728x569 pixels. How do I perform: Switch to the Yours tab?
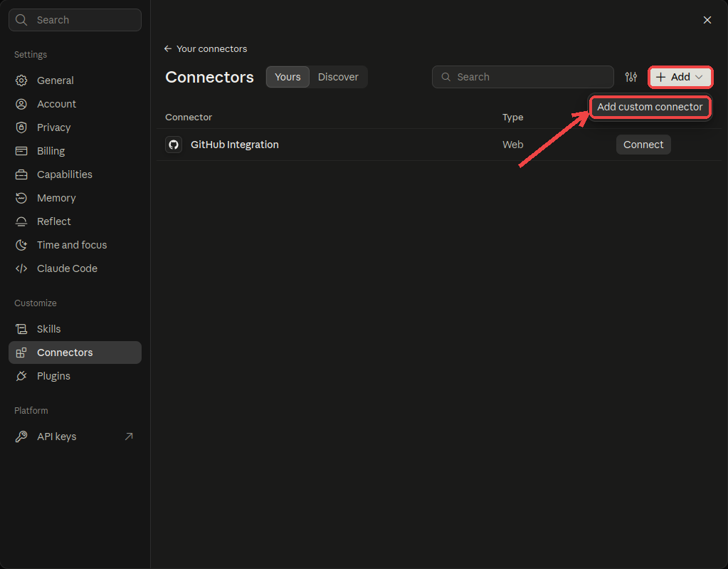click(287, 77)
